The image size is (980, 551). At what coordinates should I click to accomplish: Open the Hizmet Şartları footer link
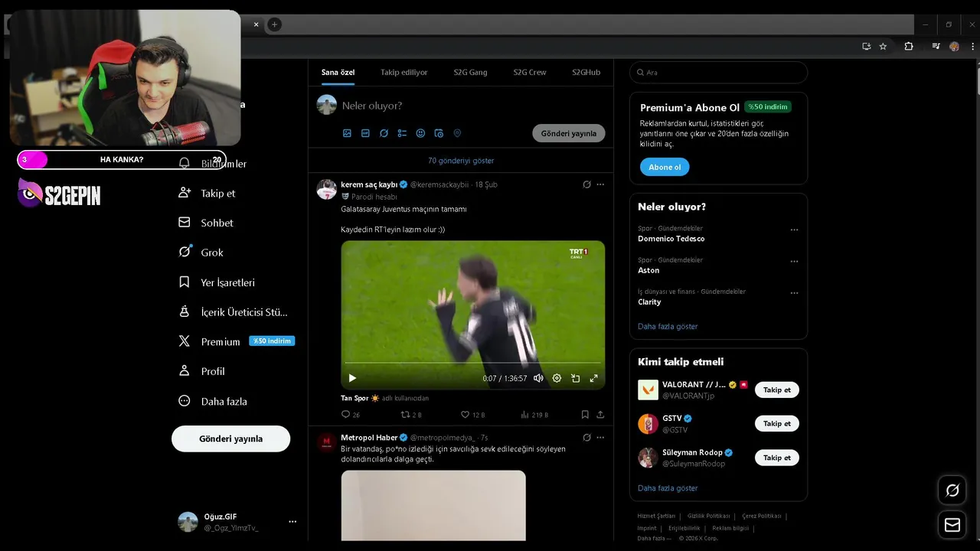click(656, 516)
